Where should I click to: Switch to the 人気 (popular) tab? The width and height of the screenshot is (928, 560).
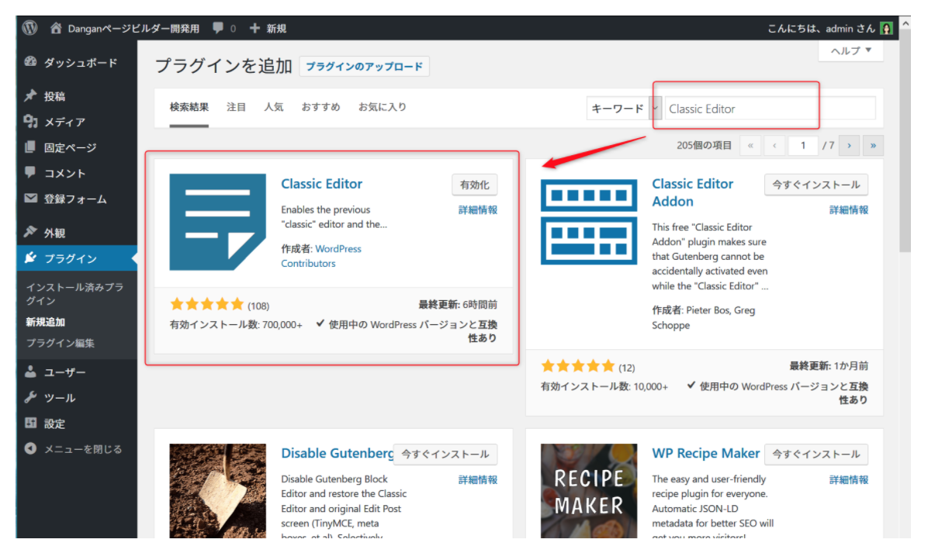273,107
